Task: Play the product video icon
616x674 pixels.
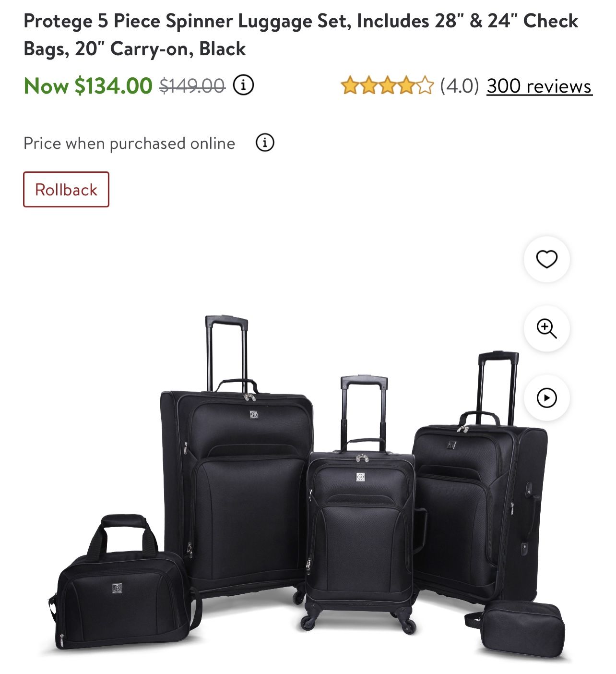Action: (x=546, y=397)
